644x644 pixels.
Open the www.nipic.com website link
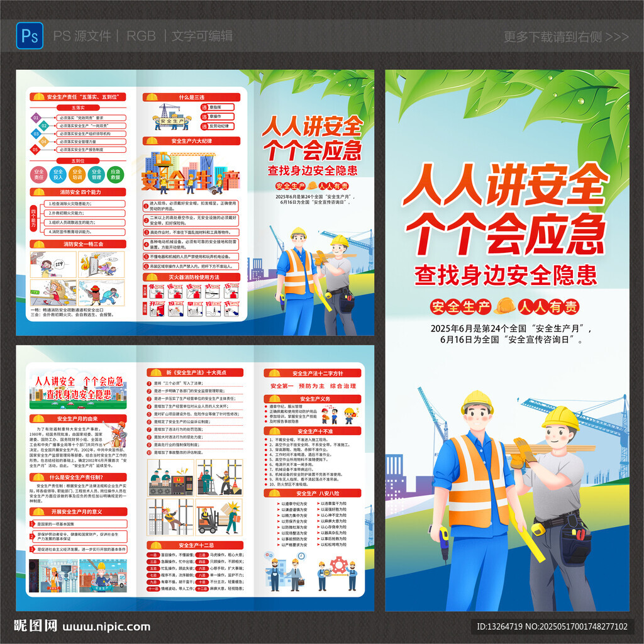[x=106, y=627]
